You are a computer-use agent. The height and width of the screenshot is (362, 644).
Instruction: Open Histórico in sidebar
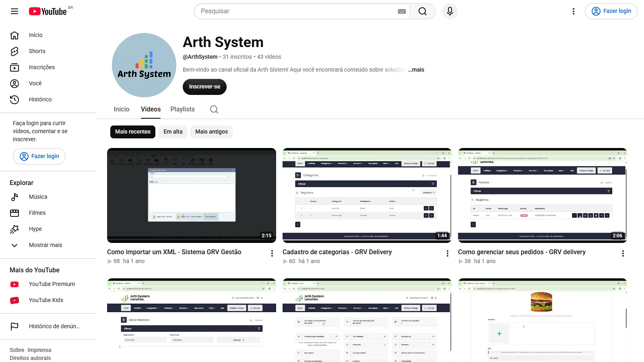(x=48, y=99)
